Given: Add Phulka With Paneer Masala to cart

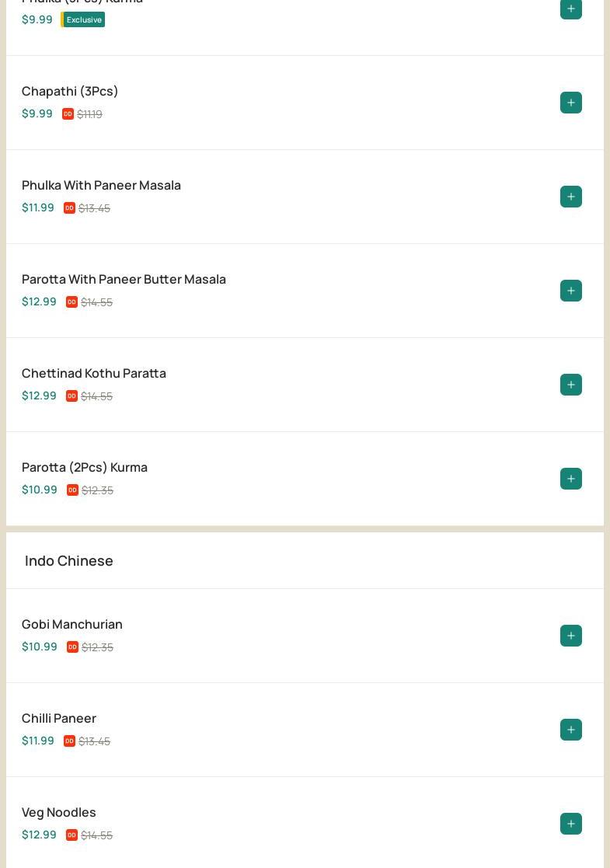Looking at the screenshot, I should pyautogui.click(x=570, y=197).
